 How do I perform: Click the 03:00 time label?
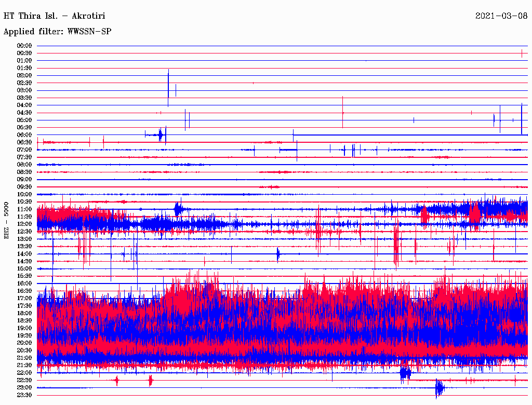24,90
